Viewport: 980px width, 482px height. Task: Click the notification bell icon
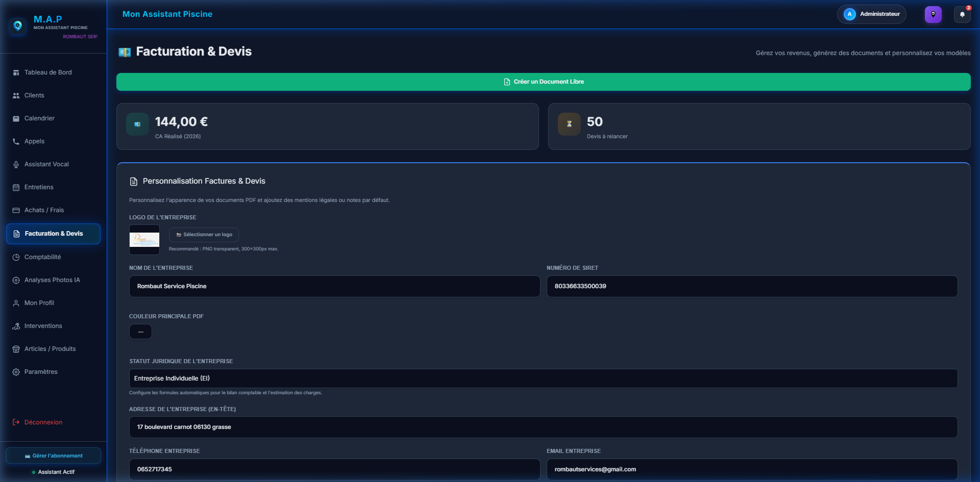(962, 14)
